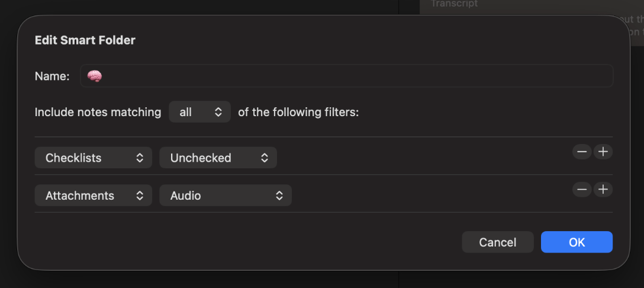Click inside the Name text field
This screenshot has width=644, height=288.
[355, 76]
